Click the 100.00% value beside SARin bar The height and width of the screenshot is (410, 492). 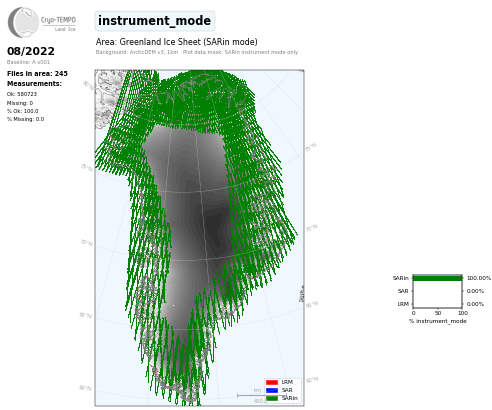pos(479,278)
